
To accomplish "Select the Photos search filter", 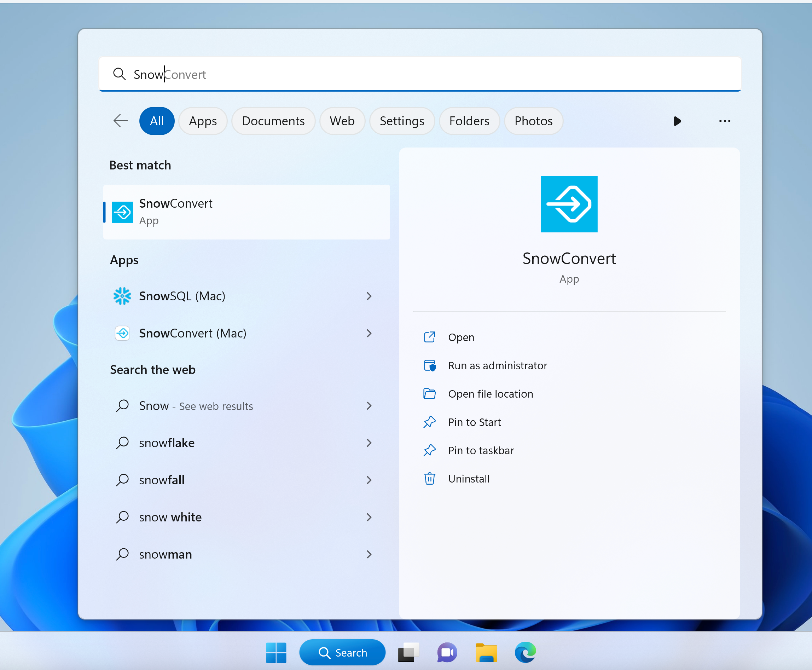I will (533, 121).
